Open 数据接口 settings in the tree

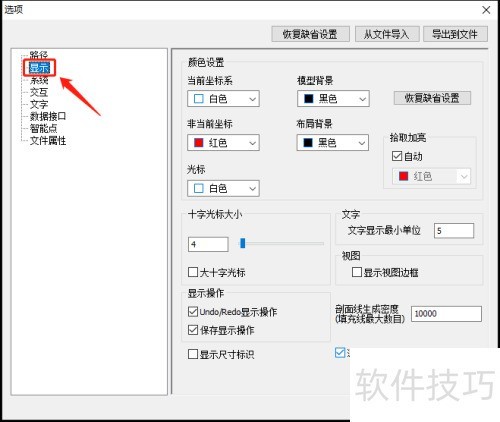(x=48, y=116)
